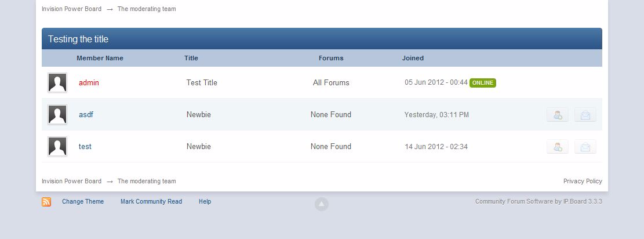Click the send message icon for test
This screenshot has height=239, width=644.
[x=585, y=147]
